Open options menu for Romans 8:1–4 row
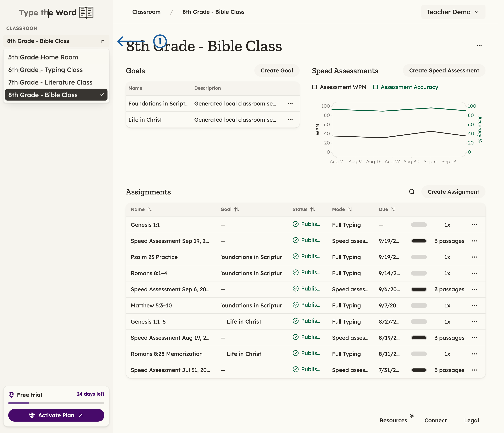This screenshot has height=433, width=504. (x=474, y=273)
